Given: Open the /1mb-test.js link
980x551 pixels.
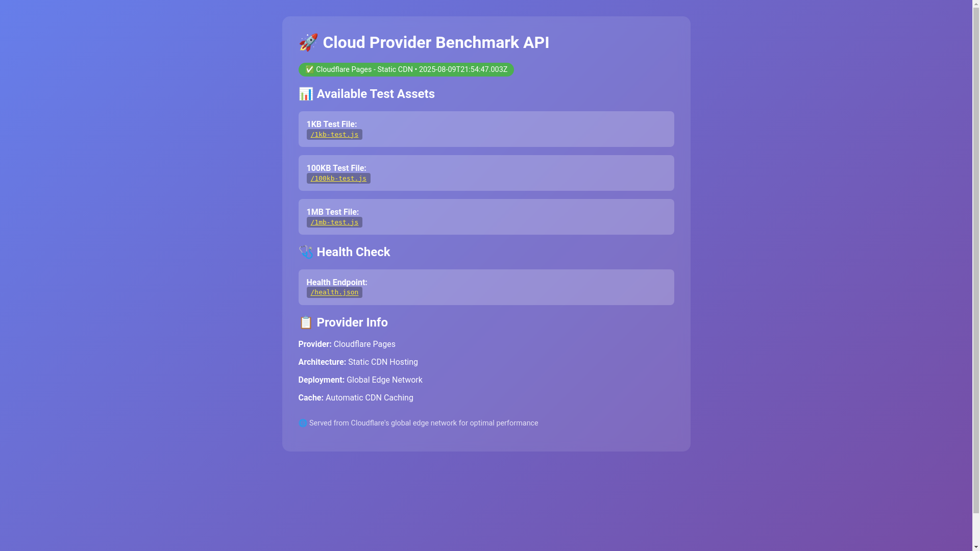Looking at the screenshot, I should tap(334, 222).
